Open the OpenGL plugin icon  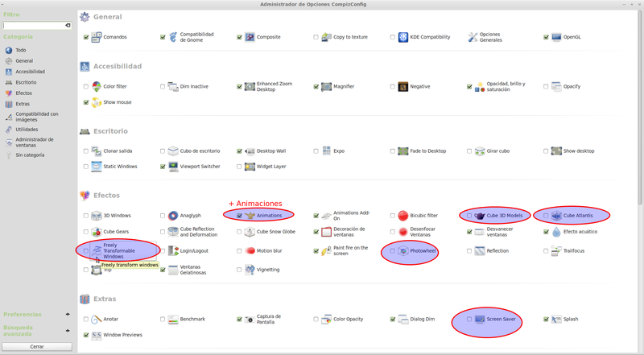(556, 37)
